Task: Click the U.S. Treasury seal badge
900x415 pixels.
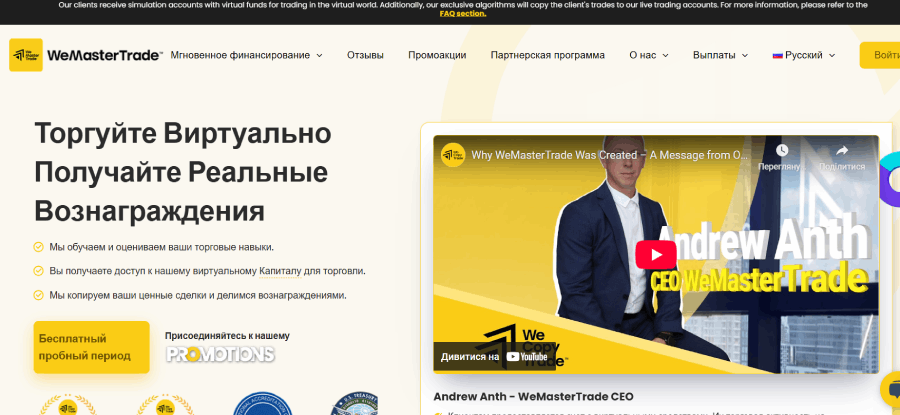Action: (x=356, y=404)
